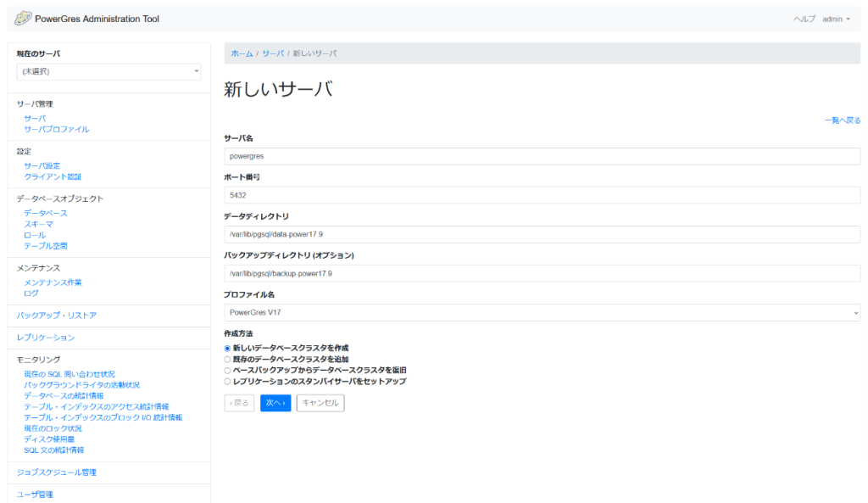Go to サーバ in the breadcrumb
The image size is (868, 503).
coord(273,53)
